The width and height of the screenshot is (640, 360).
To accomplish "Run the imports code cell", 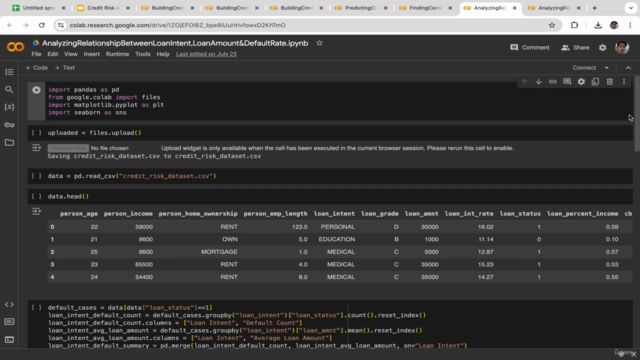I will [x=36, y=90].
